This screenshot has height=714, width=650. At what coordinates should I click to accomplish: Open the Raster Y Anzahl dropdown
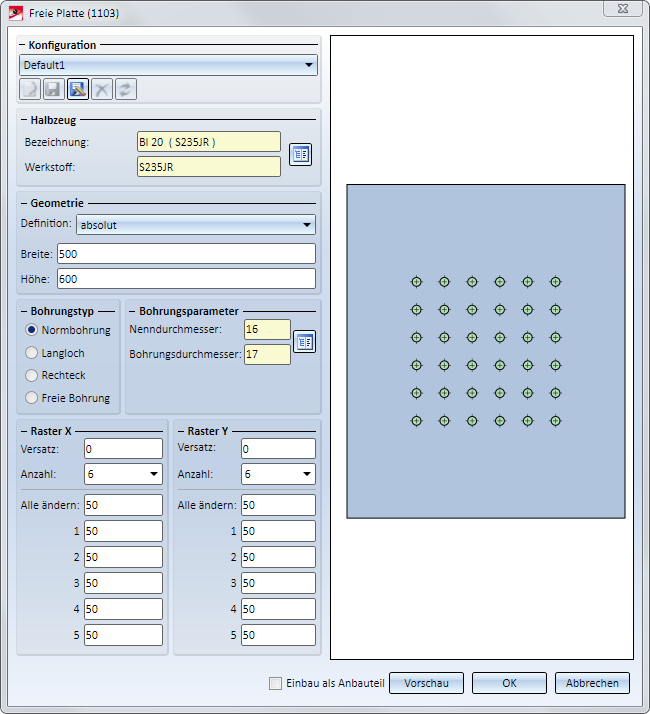(278, 474)
